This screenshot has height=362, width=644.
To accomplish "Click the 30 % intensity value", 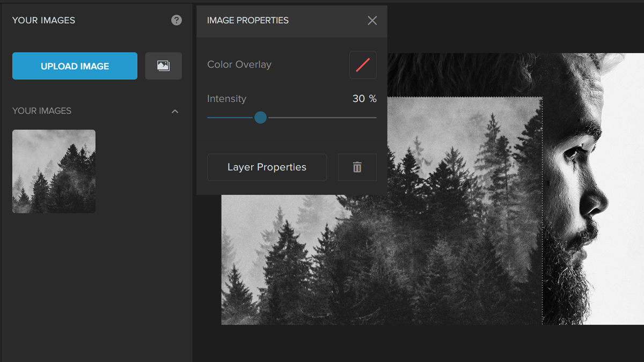I will pyautogui.click(x=364, y=99).
